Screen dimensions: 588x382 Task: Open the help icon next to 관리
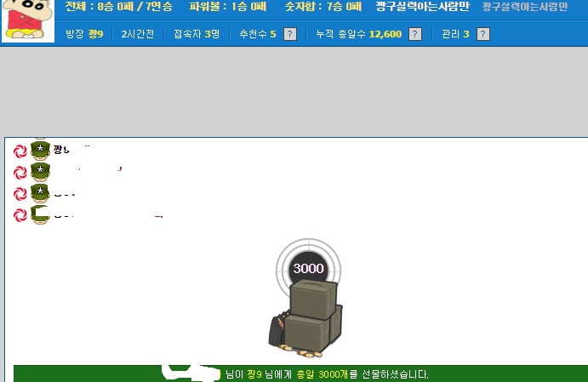(x=482, y=34)
